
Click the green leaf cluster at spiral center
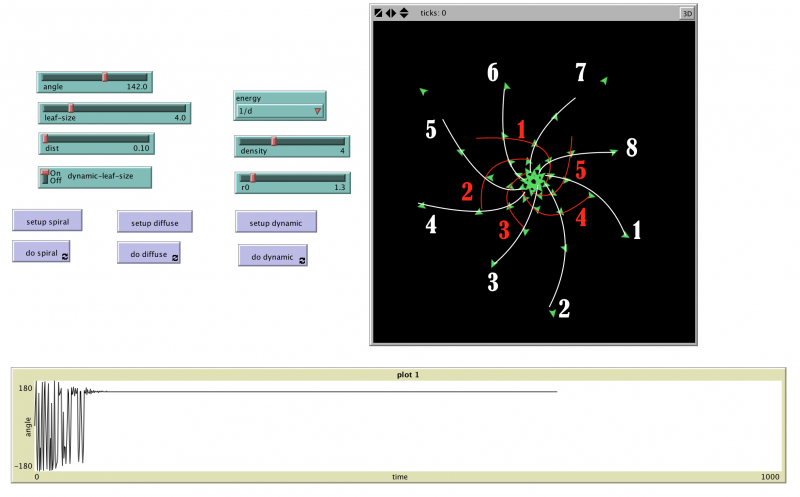point(533,181)
